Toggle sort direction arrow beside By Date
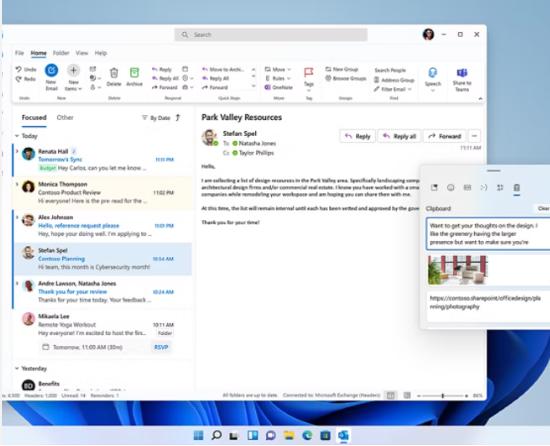This screenshot has height=446, width=550. click(x=178, y=117)
